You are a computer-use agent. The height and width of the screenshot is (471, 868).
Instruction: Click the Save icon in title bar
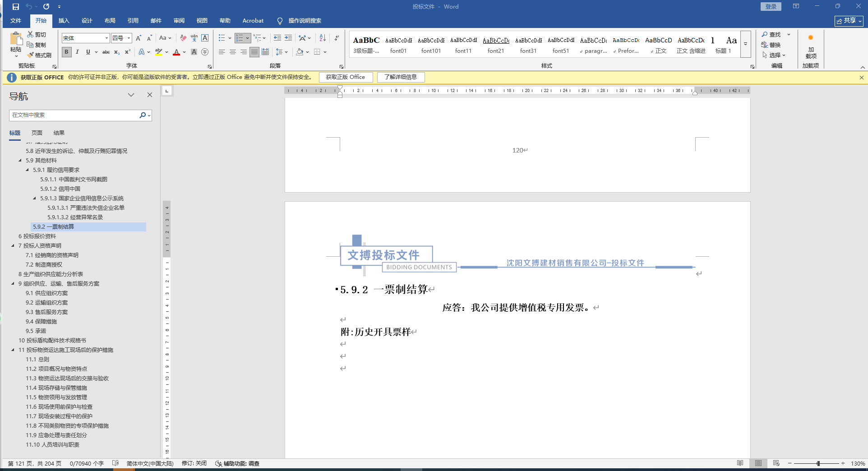16,7
